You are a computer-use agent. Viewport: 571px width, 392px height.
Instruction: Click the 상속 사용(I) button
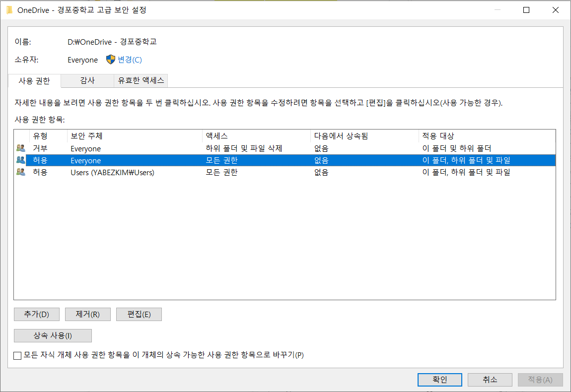click(53, 335)
